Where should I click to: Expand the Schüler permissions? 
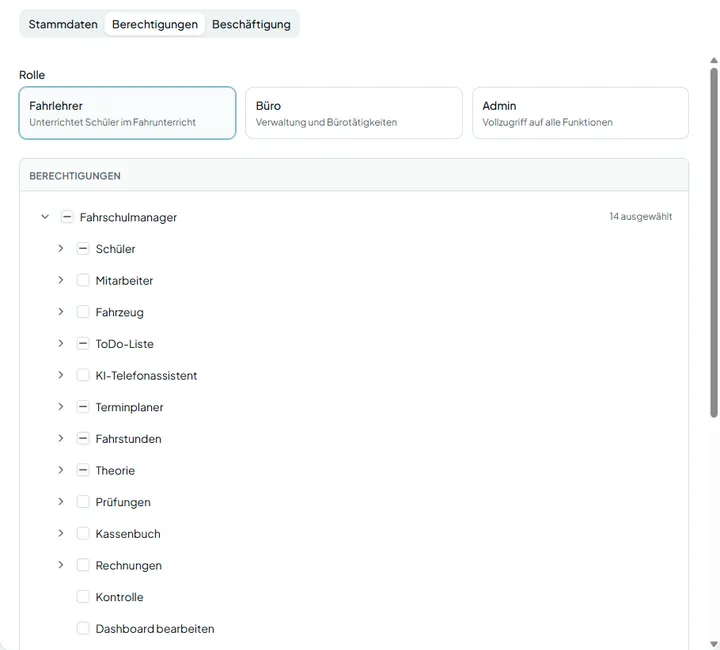click(61, 248)
